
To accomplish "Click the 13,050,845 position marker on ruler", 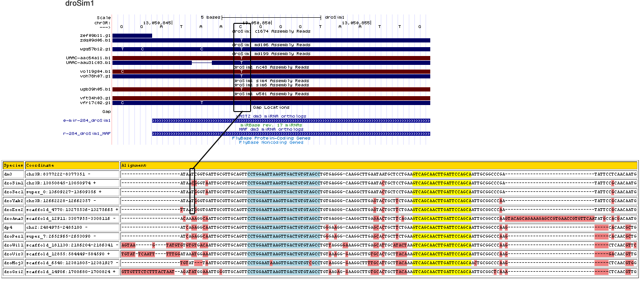I will click(x=158, y=22).
